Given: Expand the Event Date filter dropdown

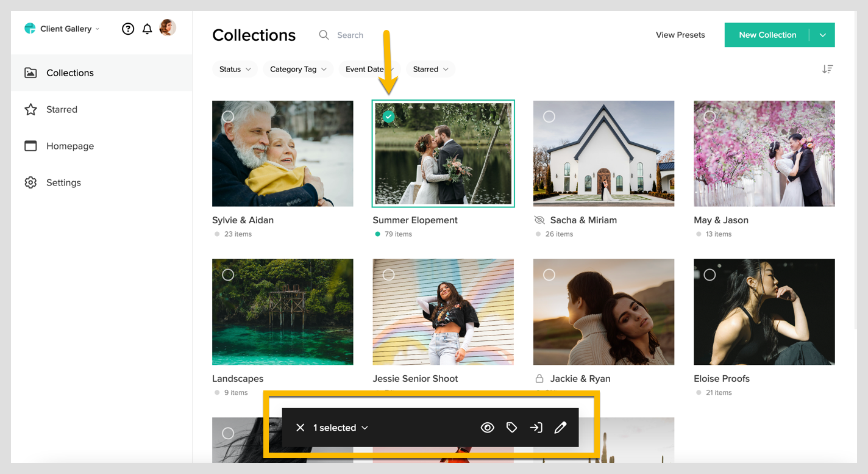Looking at the screenshot, I should (x=369, y=69).
